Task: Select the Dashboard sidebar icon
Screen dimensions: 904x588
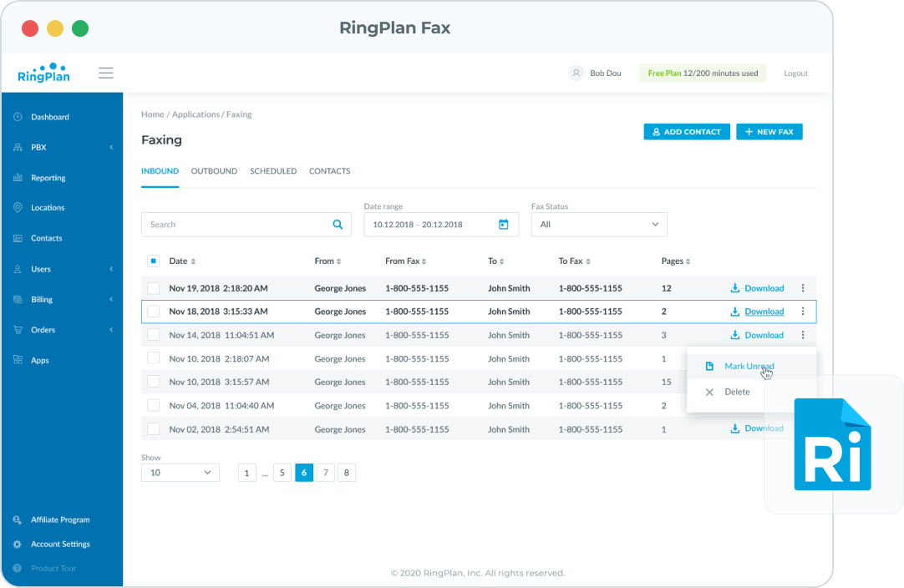Action: [x=18, y=117]
